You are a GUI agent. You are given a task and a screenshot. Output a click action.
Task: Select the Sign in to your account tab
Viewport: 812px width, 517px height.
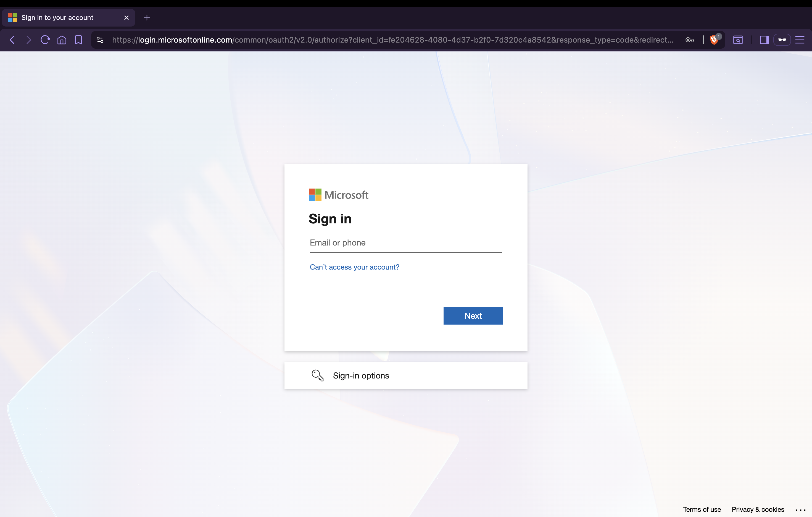tap(57, 17)
